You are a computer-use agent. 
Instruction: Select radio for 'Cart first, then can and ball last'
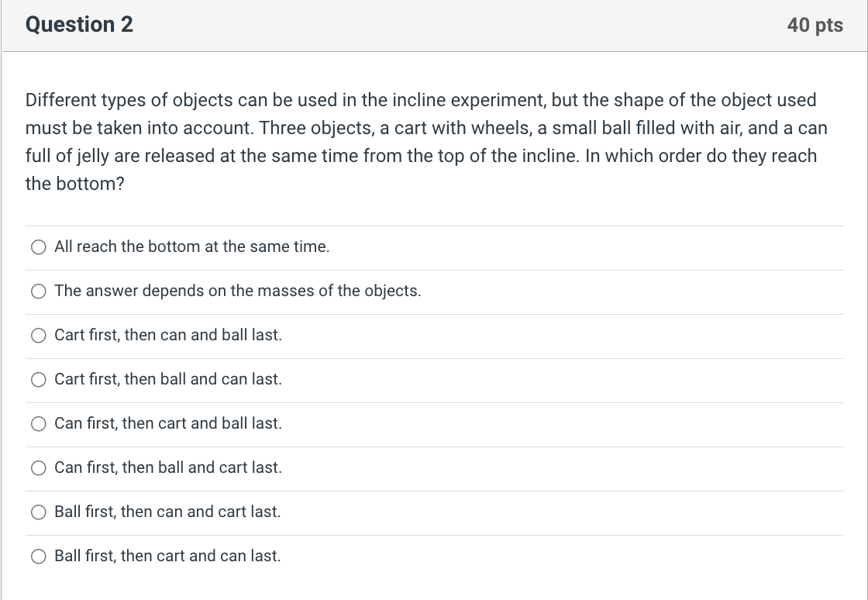click(x=38, y=336)
